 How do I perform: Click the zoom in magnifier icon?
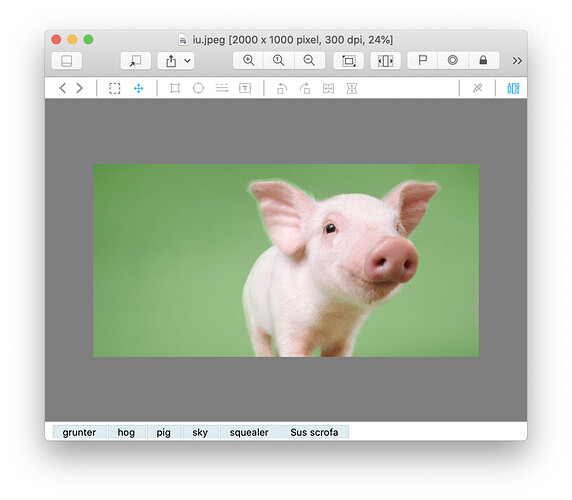click(248, 60)
